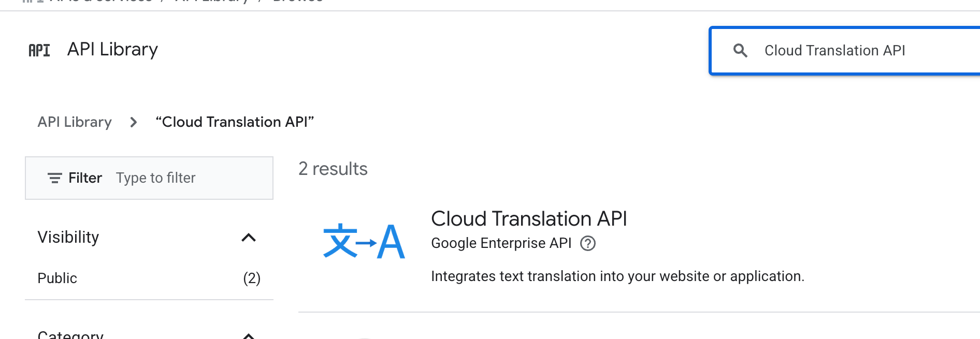Image resolution: width=980 pixels, height=339 pixels.
Task: Click the API Library page heading
Action: coord(112,49)
